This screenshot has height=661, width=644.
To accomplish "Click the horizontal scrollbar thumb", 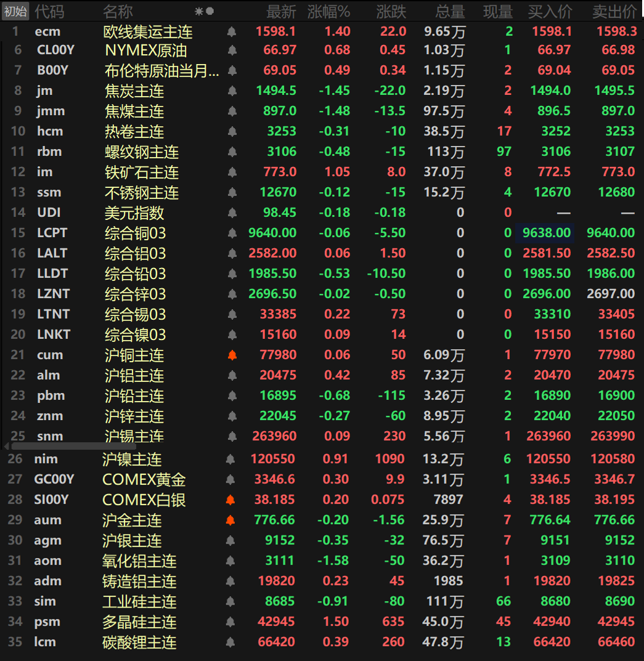I will 74,445.
